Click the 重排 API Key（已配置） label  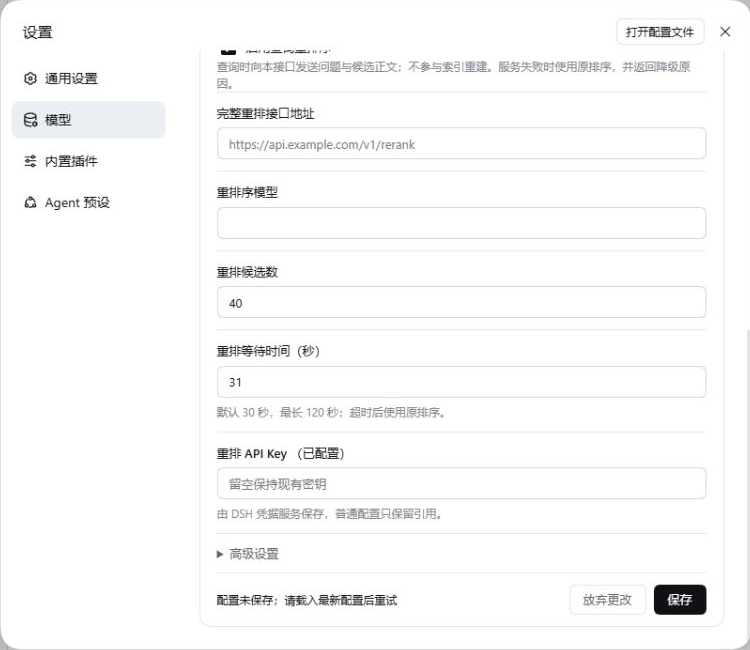281,453
